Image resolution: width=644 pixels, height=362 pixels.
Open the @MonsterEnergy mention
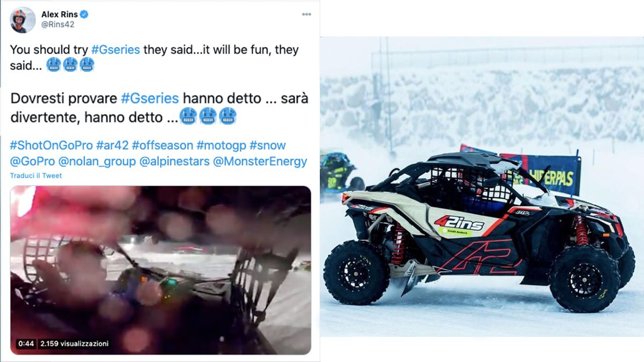260,161
